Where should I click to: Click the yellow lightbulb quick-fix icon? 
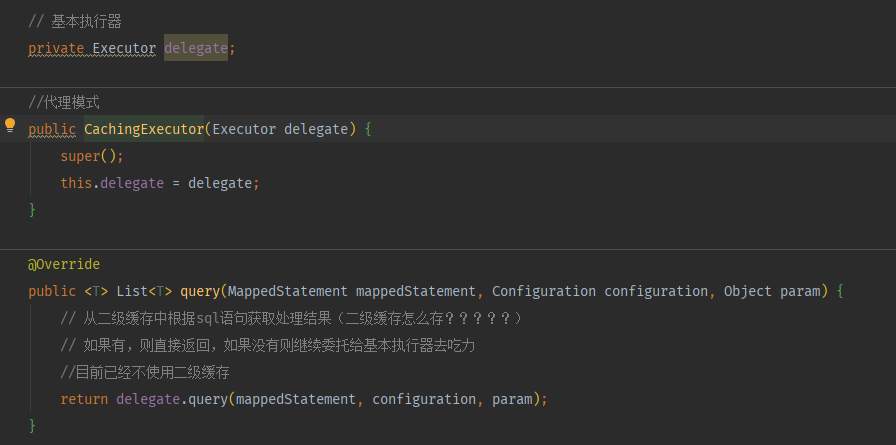(10, 126)
